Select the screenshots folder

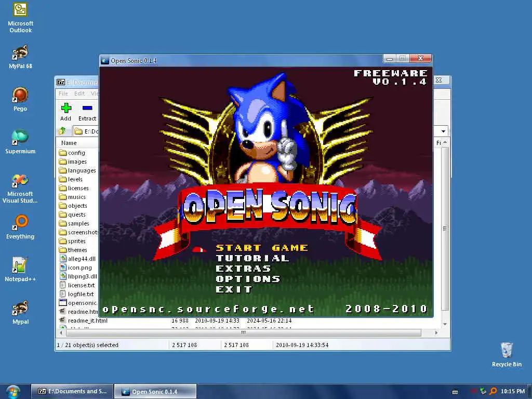(x=79, y=232)
